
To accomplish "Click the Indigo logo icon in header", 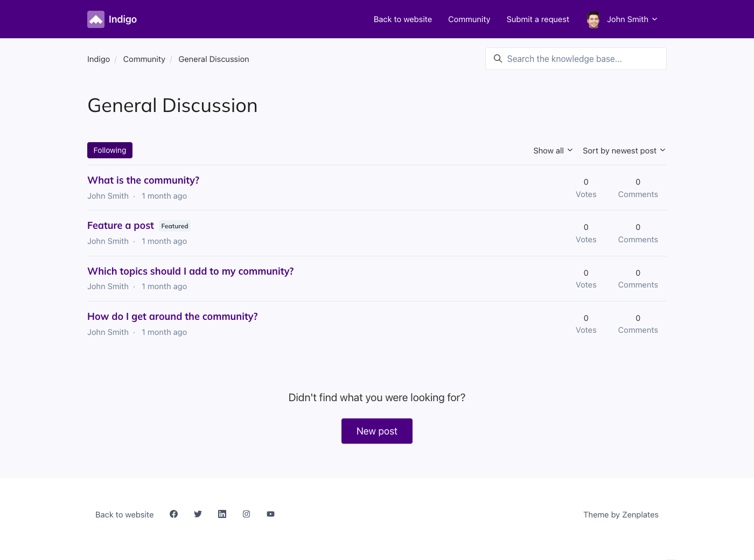I will pyautogui.click(x=96, y=19).
